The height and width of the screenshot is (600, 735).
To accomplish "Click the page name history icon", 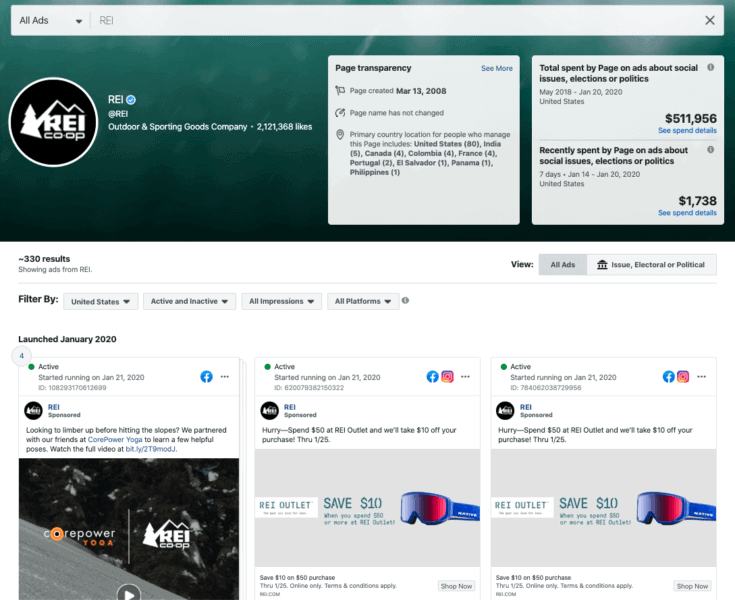I will pyautogui.click(x=340, y=112).
